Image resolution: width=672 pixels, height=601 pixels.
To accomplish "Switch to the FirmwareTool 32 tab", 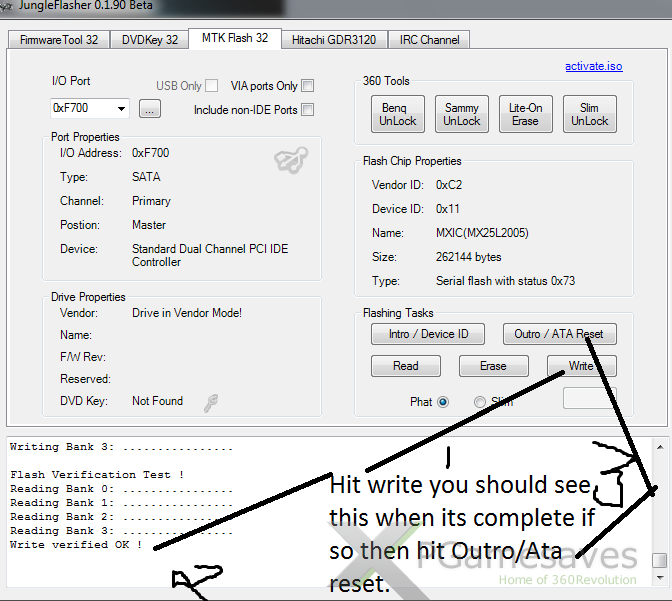I will click(x=57, y=40).
